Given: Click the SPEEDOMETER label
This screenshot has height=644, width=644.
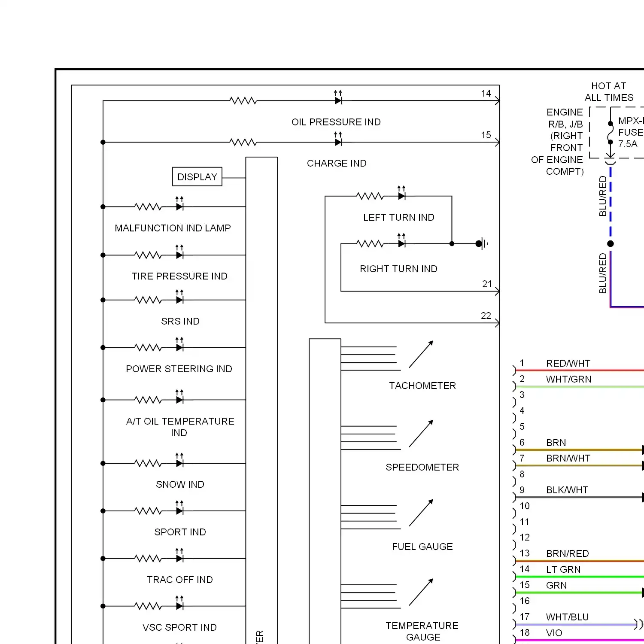Looking at the screenshot, I should click(x=422, y=467).
